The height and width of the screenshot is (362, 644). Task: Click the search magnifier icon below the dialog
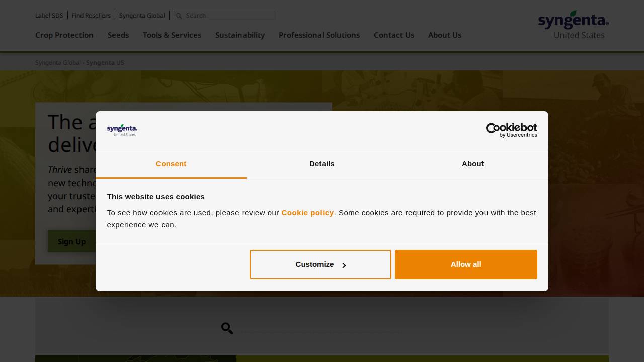227,328
